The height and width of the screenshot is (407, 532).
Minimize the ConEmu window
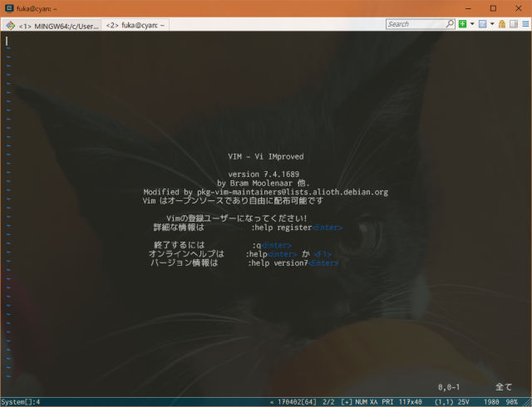468,8
